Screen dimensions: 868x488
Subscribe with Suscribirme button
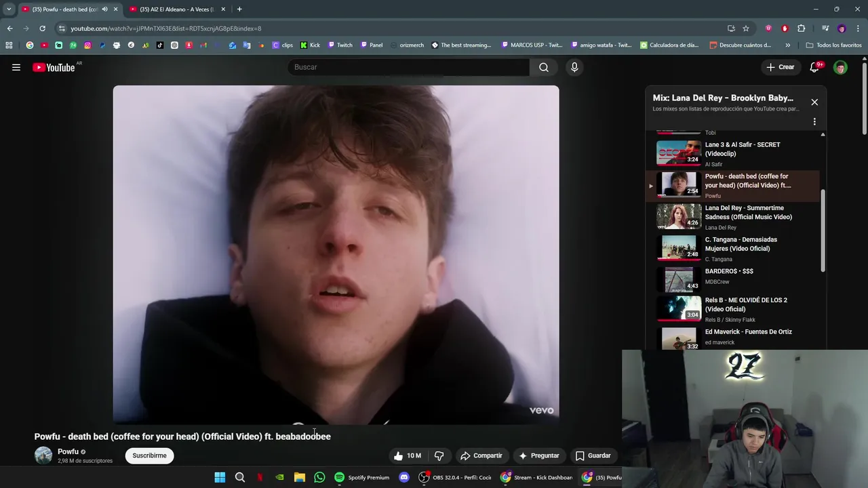(x=149, y=455)
